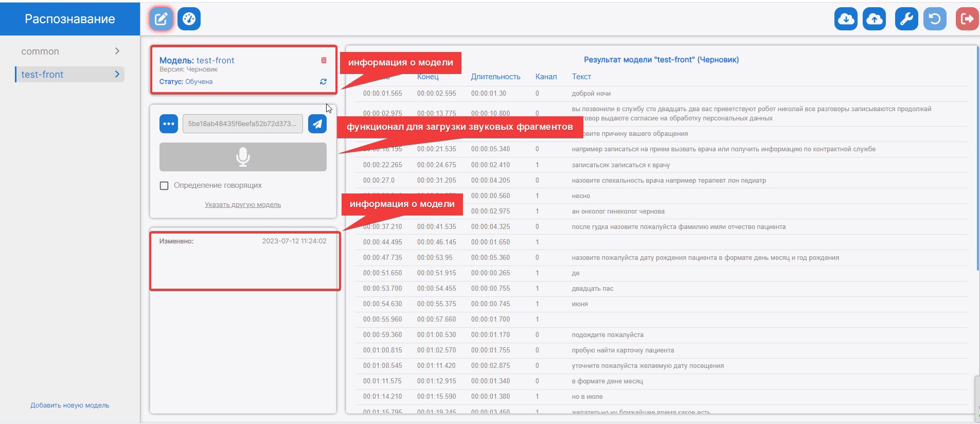Click the cloud download icon
The image size is (980, 424).
(846, 20)
